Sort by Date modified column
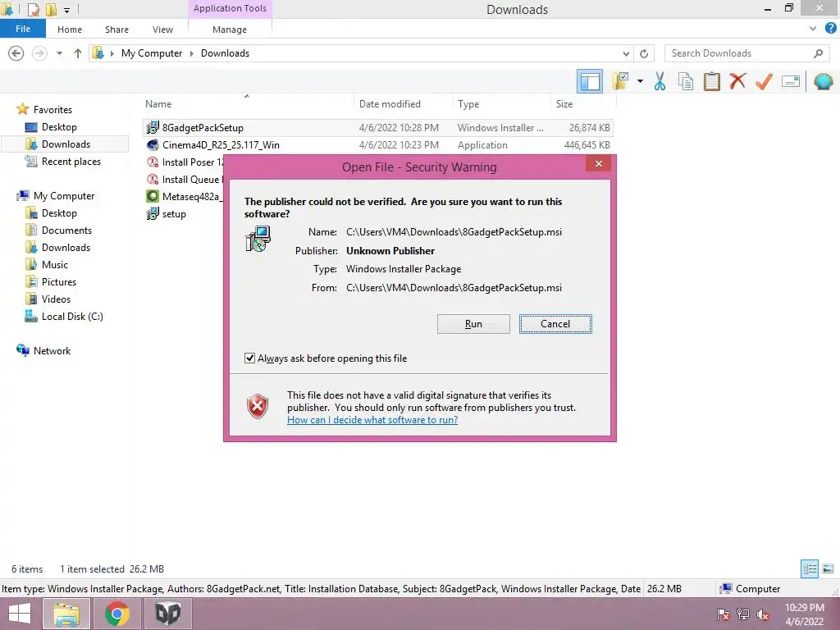840x630 pixels. pyautogui.click(x=390, y=104)
